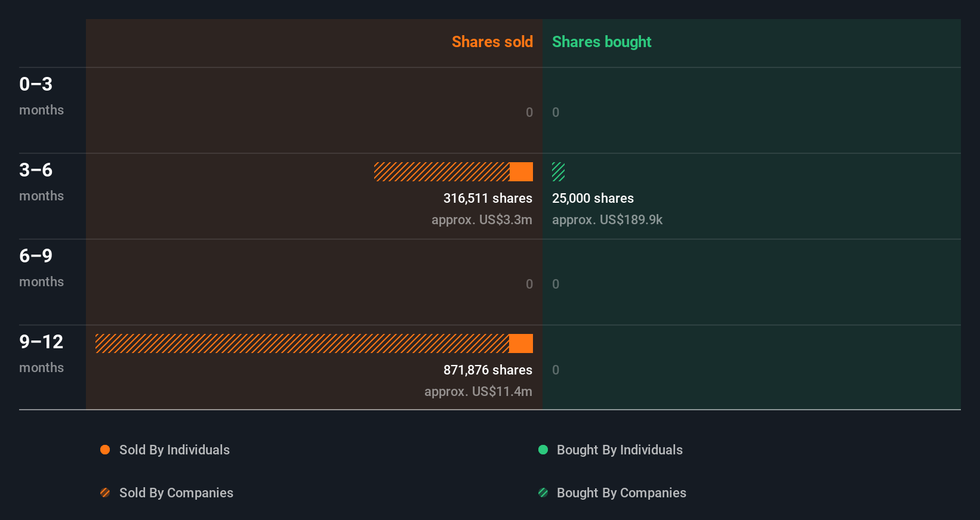This screenshot has width=980, height=520.
Task: Click the bought '0' in the 6–9 months row
Action: coord(556,284)
